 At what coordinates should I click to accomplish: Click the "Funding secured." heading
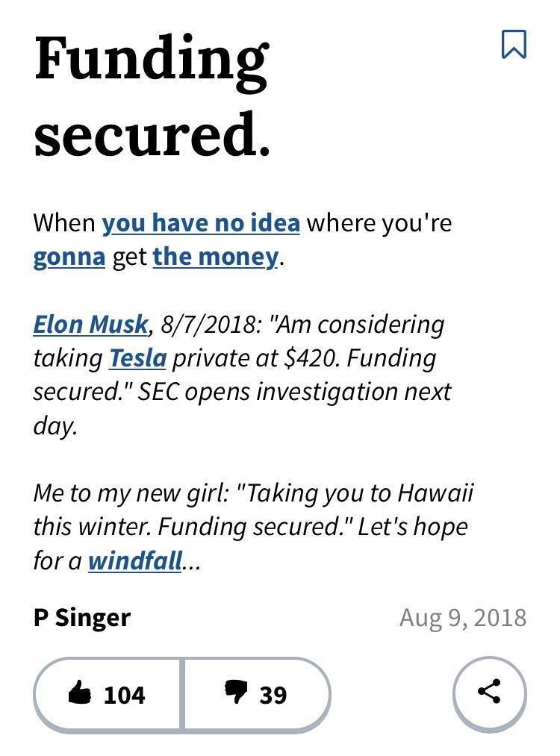coord(152,97)
